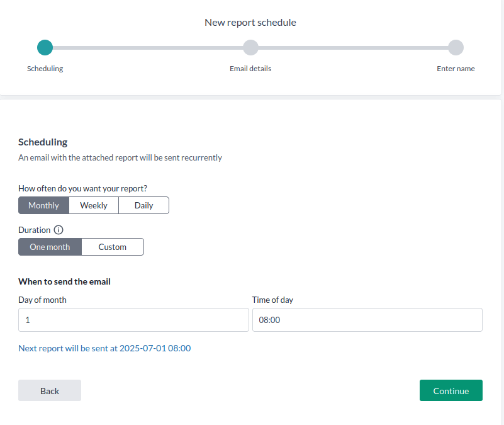
Task: Choose Daily report frequency
Action: pos(143,205)
